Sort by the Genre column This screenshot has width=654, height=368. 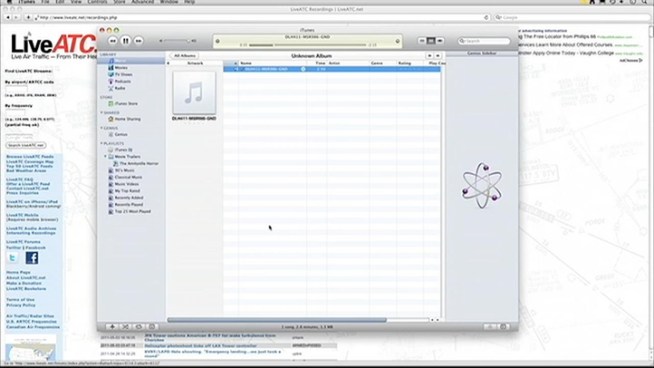point(382,63)
